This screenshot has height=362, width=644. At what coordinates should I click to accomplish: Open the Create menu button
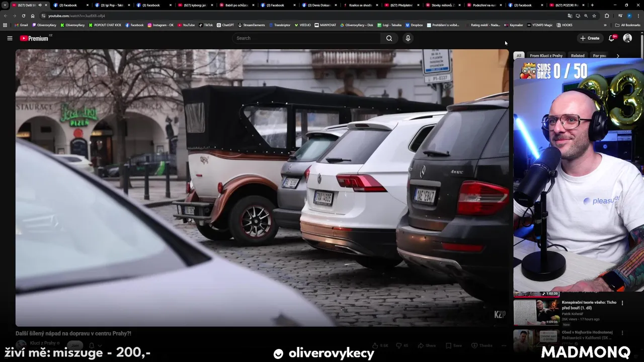[590, 38]
